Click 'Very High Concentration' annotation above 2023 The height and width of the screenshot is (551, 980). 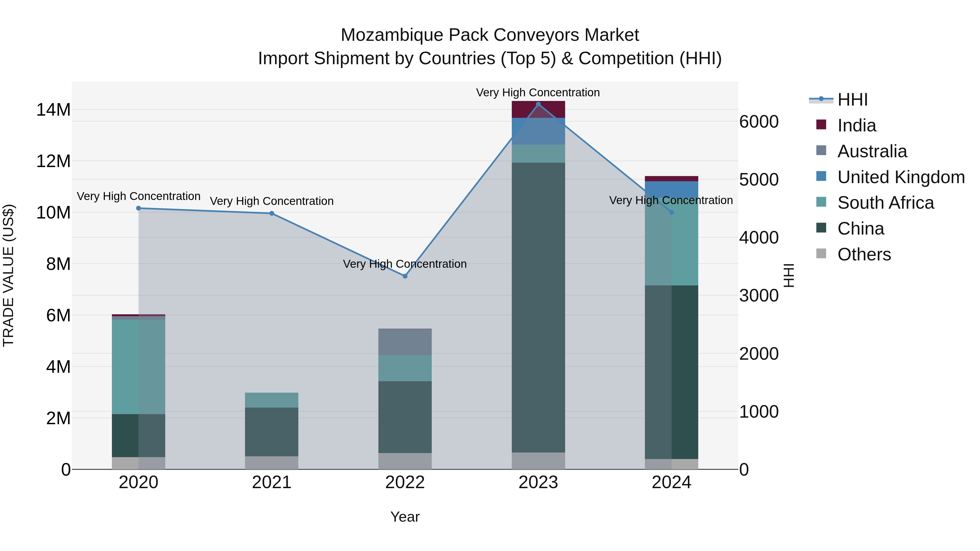tap(538, 93)
